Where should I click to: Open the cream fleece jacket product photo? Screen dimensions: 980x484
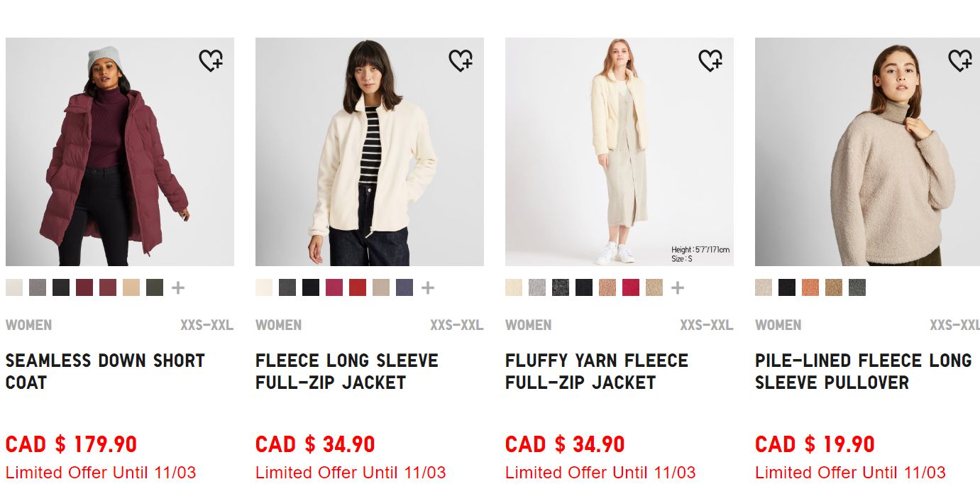click(x=370, y=152)
